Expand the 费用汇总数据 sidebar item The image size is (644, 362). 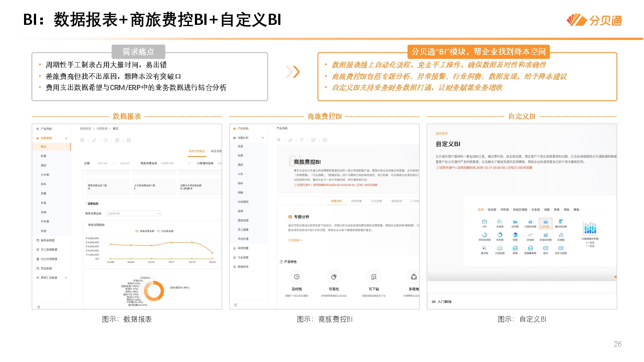point(67,278)
